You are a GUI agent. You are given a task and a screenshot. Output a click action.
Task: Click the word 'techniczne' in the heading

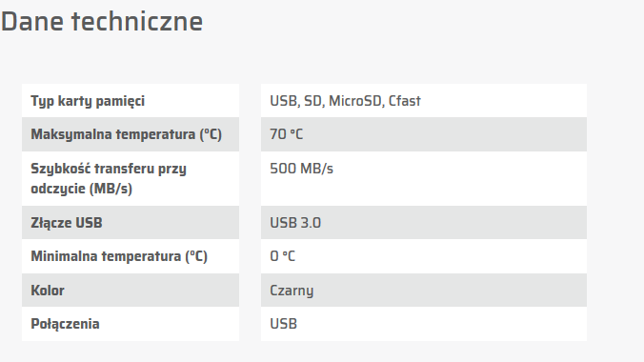tap(137, 21)
